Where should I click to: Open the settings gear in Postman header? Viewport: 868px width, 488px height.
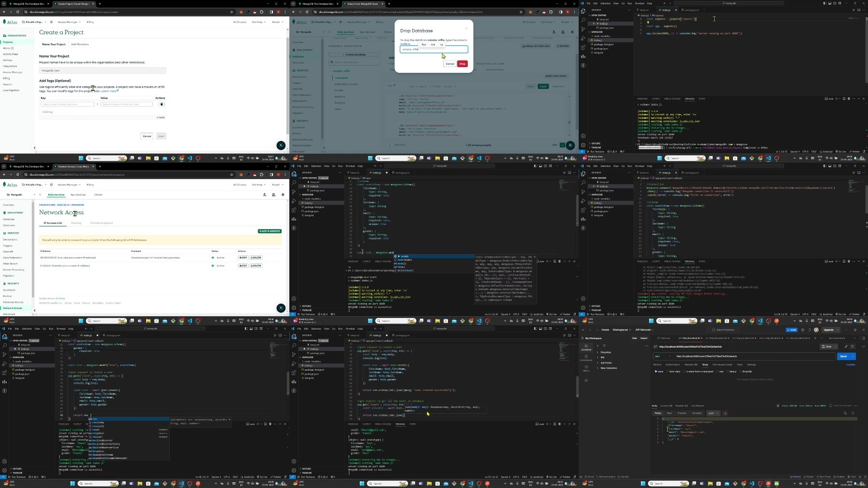click(x=802, y=330)
